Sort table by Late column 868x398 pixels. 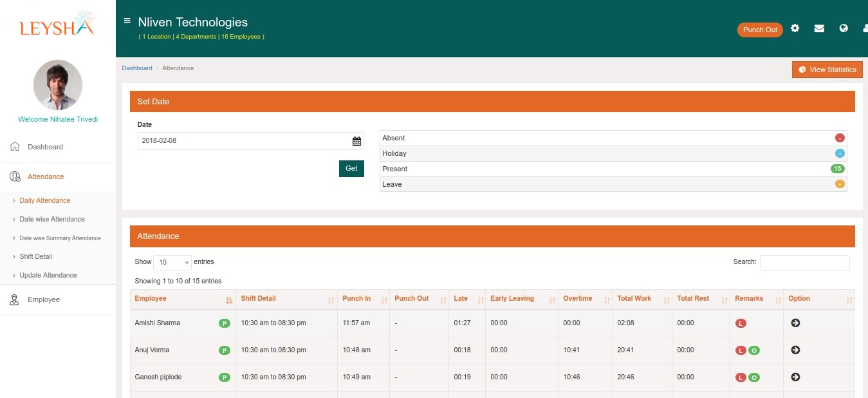coord(467,299)
